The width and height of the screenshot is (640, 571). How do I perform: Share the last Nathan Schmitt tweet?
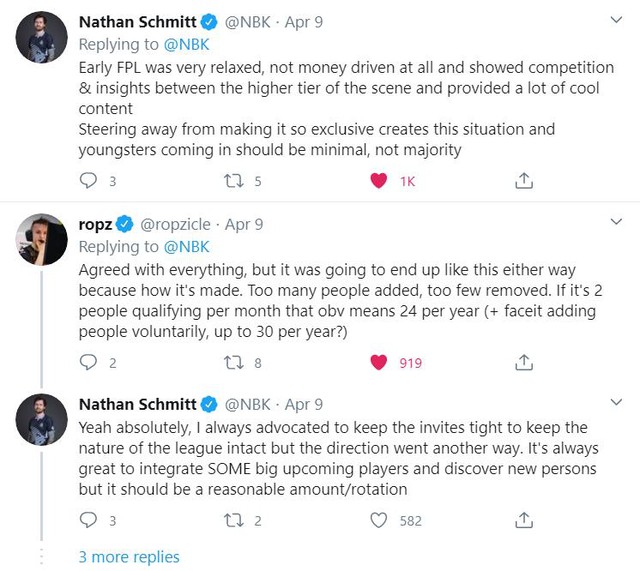[x=523, y=520]
